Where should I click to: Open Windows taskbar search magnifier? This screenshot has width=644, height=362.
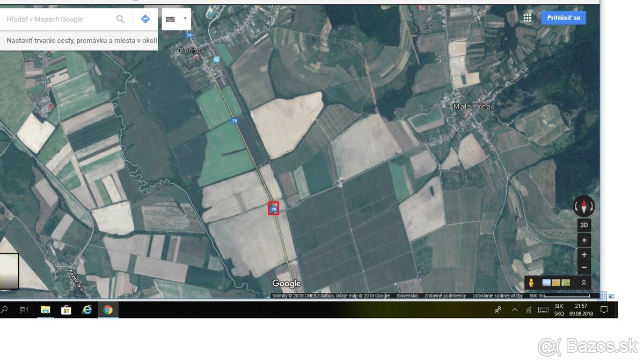[4, 309]
